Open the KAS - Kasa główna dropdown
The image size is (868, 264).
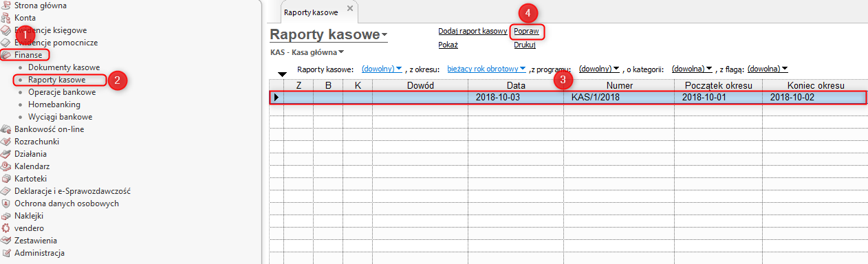tap(308, 52)
